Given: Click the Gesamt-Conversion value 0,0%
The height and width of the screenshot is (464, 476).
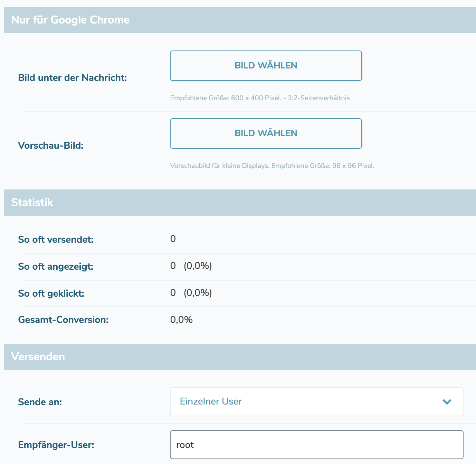Looking at the screenshot, I should click(181, 320).
